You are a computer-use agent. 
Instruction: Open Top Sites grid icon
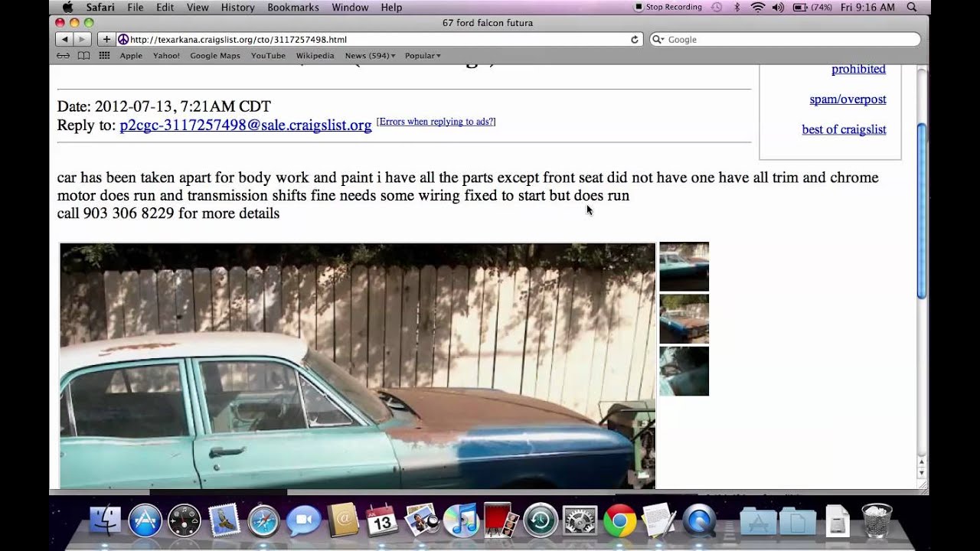pyautogui.click(x=104, y=55)
